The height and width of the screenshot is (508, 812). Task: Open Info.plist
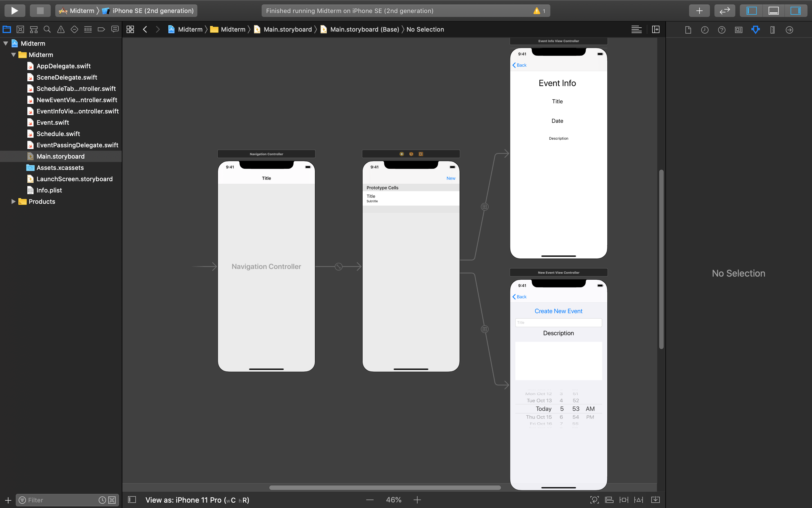pyautogui.click(x=49, y=190)
